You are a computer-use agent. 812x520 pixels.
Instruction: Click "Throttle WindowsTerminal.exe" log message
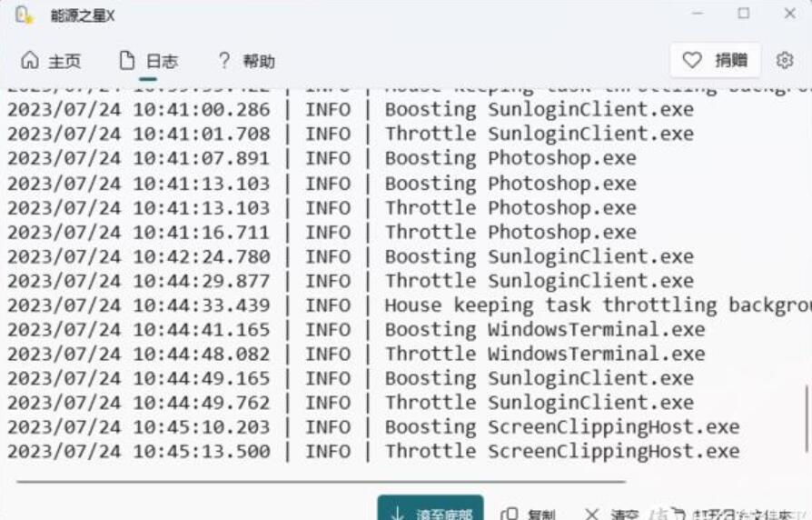(x=545, y=355)
